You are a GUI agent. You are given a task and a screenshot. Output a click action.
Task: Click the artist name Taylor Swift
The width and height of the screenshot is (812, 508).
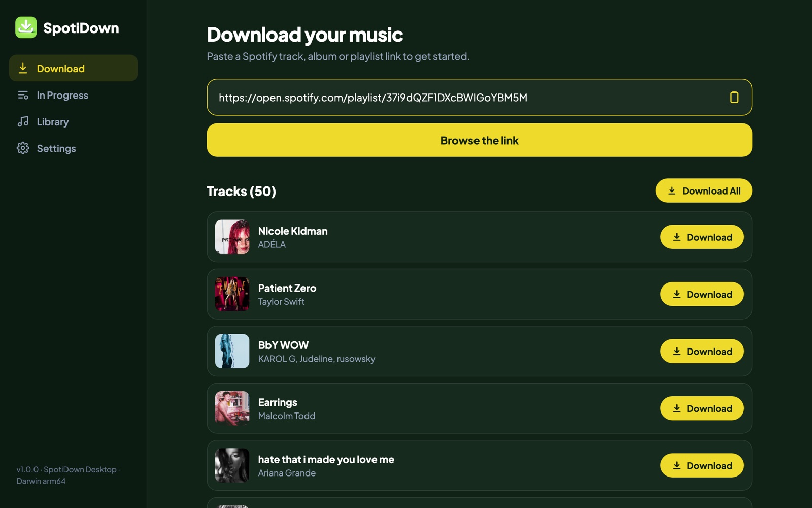click(282, 302)
